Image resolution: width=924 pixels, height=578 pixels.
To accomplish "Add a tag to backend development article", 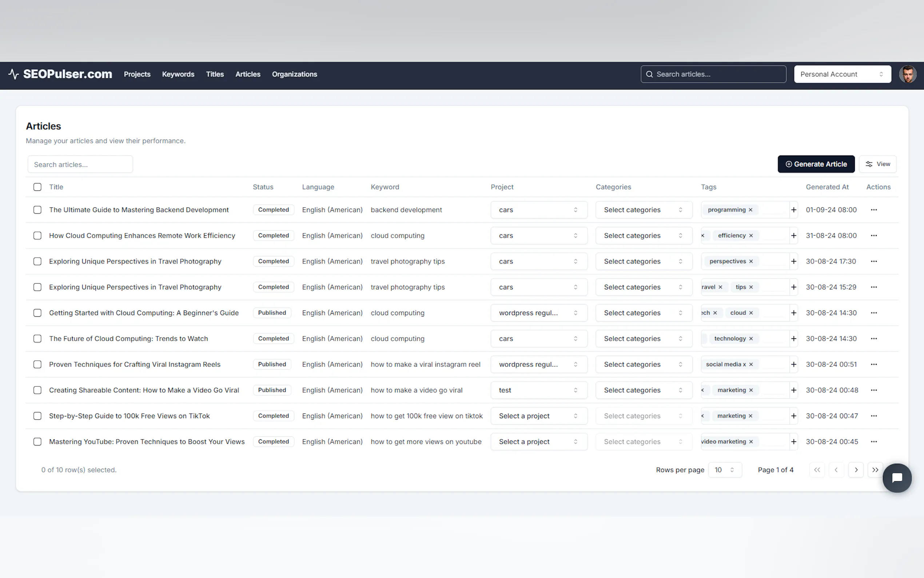I will [x=793, y=210].
